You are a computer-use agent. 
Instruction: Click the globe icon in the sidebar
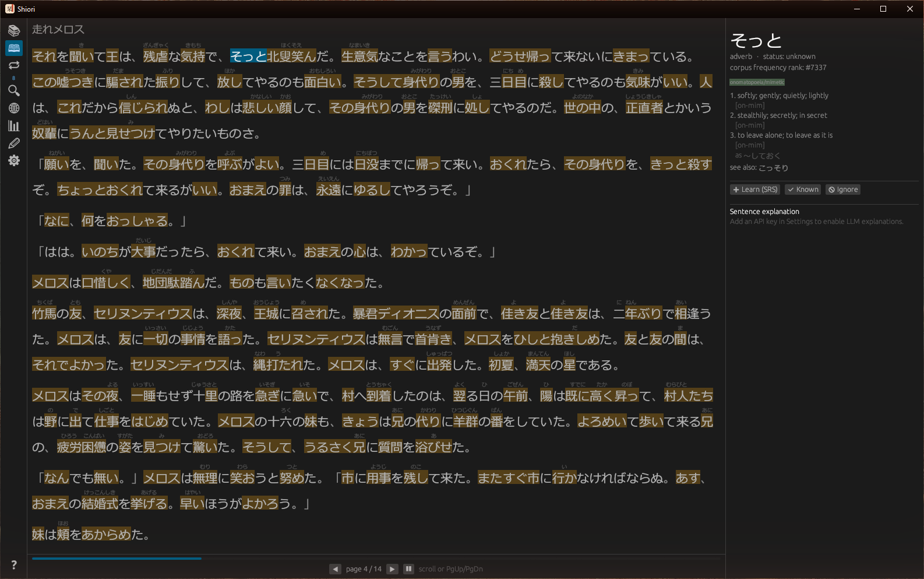[x=14, y=108]
